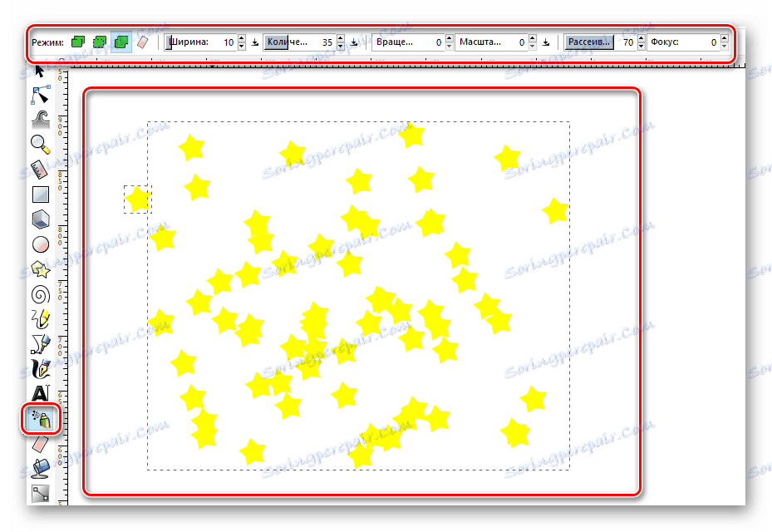Select the Ellipse/Circle tool
The image size is (772, 532).
pos(41,244)
